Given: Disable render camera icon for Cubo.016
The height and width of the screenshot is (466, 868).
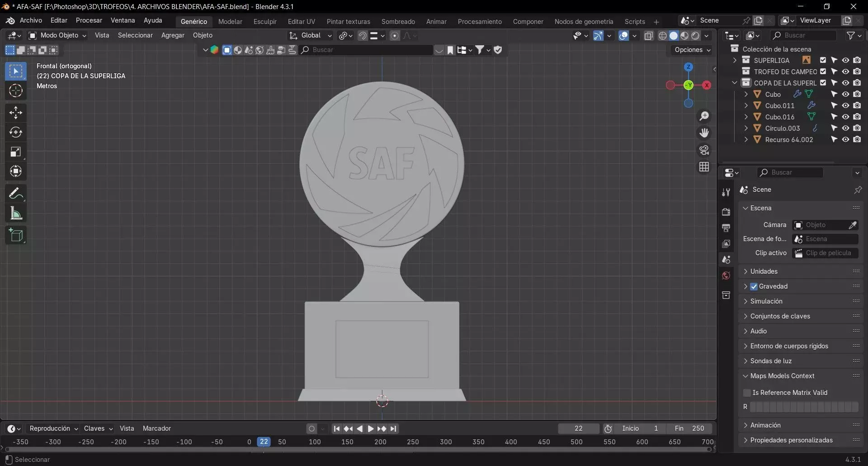Looking at the screenshot, I should click(857, 117).
